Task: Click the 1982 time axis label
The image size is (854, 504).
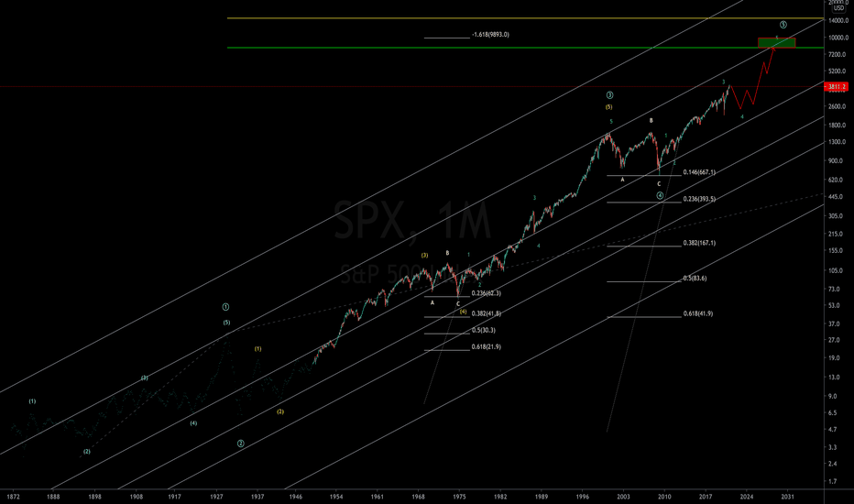Action: point(500,497)
